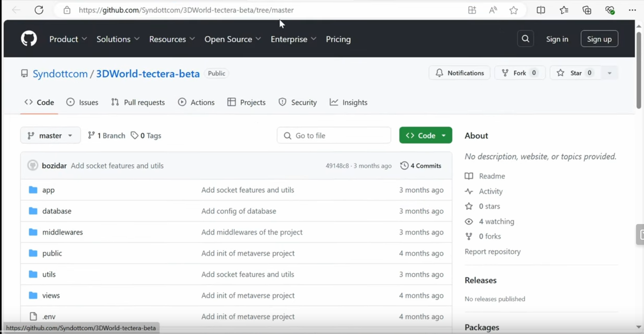Expand the Open Source menu
The width and height of the screenshot is (644, 334).
click(x=232, y=39)
